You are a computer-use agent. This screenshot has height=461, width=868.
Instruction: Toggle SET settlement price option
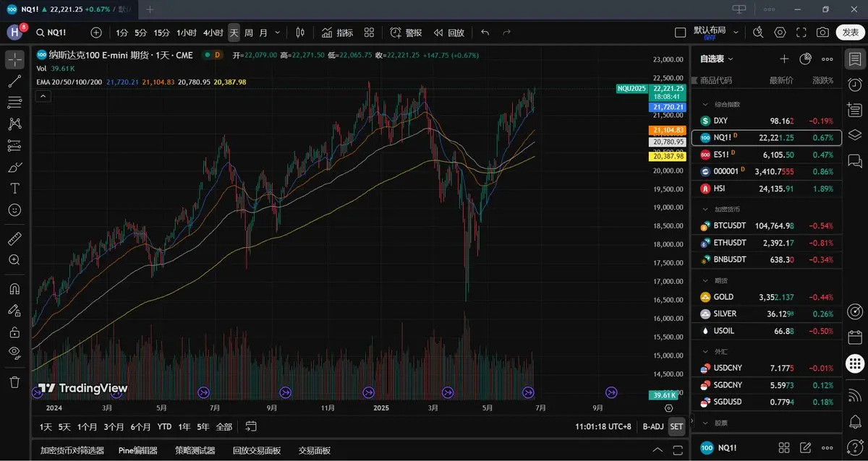click(x=676, y=426)
